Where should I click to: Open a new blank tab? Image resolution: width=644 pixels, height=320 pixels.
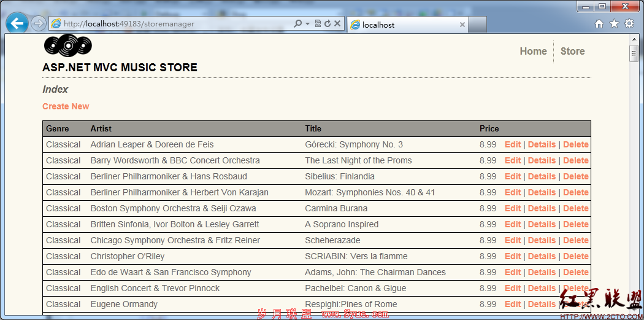[478, 25]
